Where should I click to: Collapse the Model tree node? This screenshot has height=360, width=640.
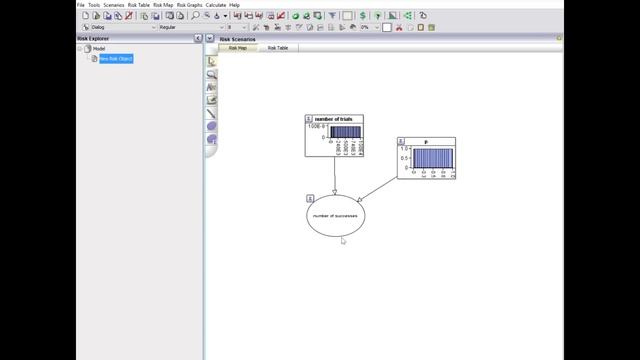[80, 49]
